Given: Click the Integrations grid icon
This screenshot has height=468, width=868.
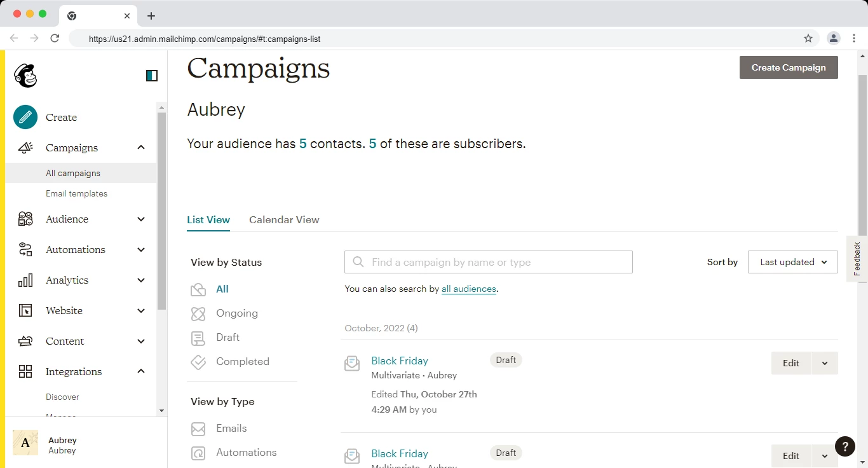Looking at the screenshot, I should click(x=25, y=371).
